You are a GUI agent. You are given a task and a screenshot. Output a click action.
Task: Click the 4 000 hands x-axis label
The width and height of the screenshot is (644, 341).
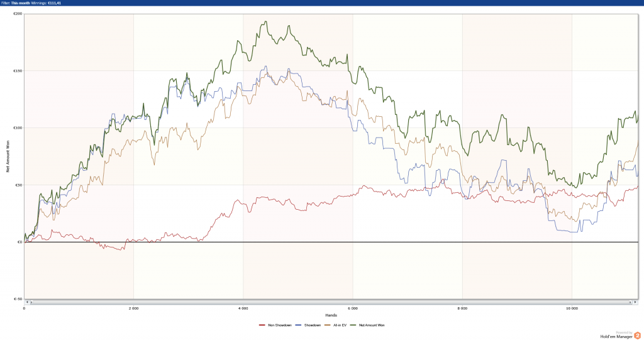243,308
